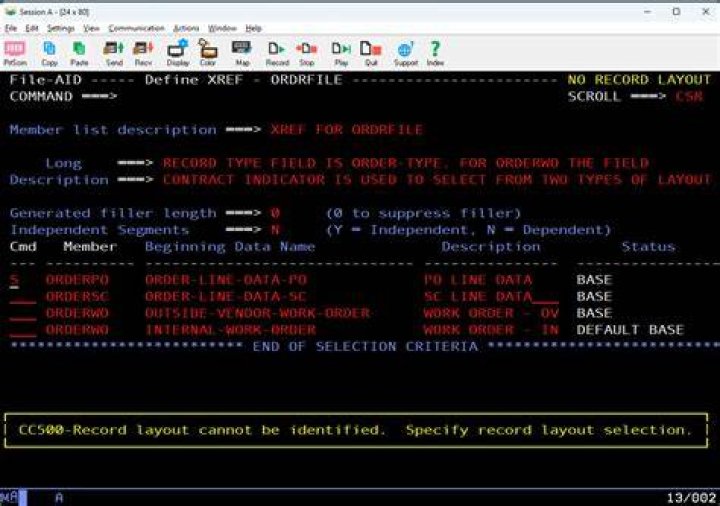The height and width of the screenshot is (506, 720).
Task: Open the Index help icon
Action: (x=435, y=53)
